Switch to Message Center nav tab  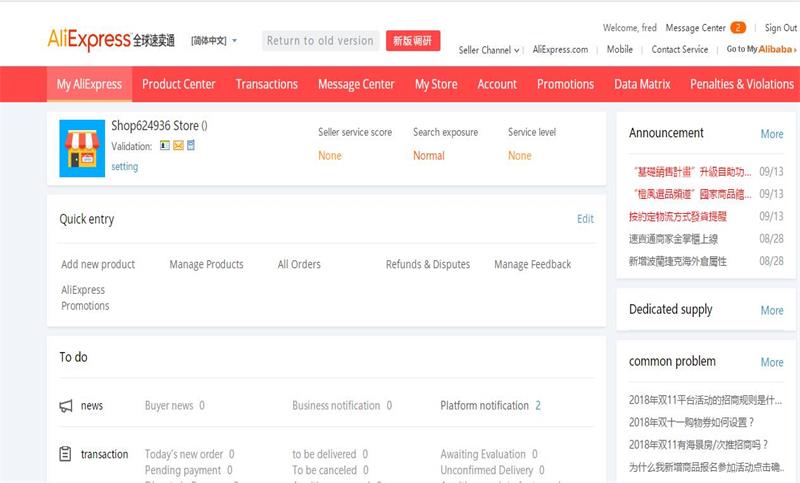coord(356,84)
